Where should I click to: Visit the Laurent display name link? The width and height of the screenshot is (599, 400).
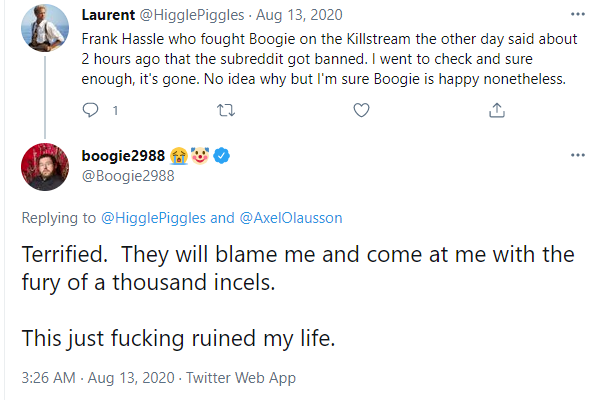(108, 15)
